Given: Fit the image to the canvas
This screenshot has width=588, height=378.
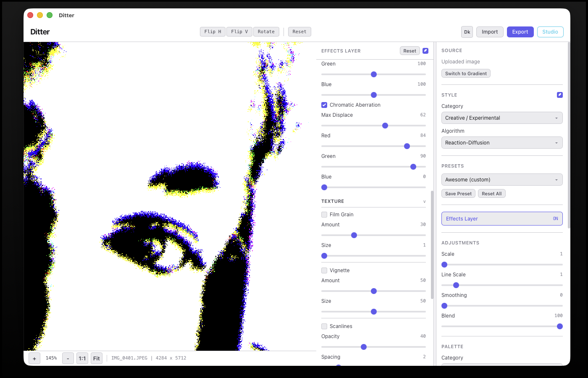Looking at the screenshot, I should [x=97, y=358].
